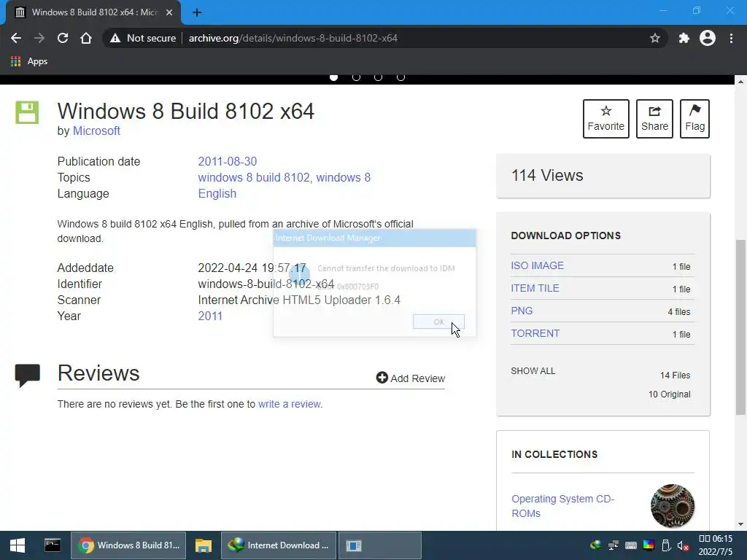
Task: Open the write a review link
Action: [x=290, y=404]
